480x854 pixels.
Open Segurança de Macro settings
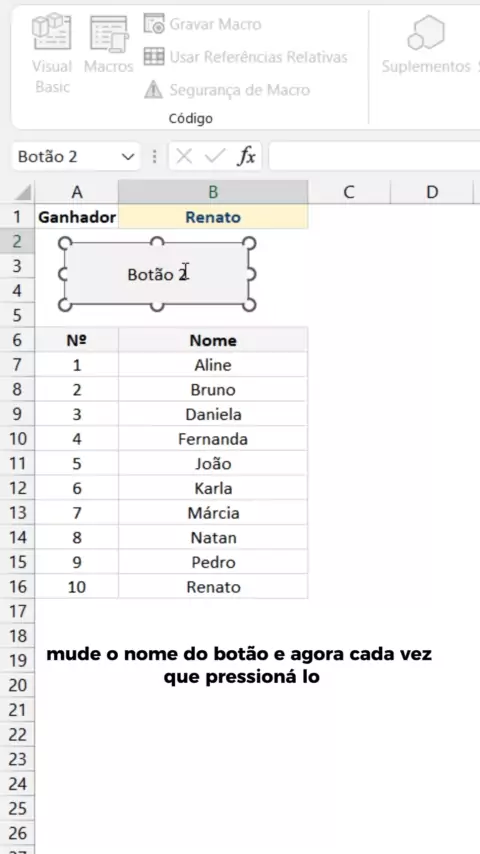pyautogui.click(x=227, y=90)
